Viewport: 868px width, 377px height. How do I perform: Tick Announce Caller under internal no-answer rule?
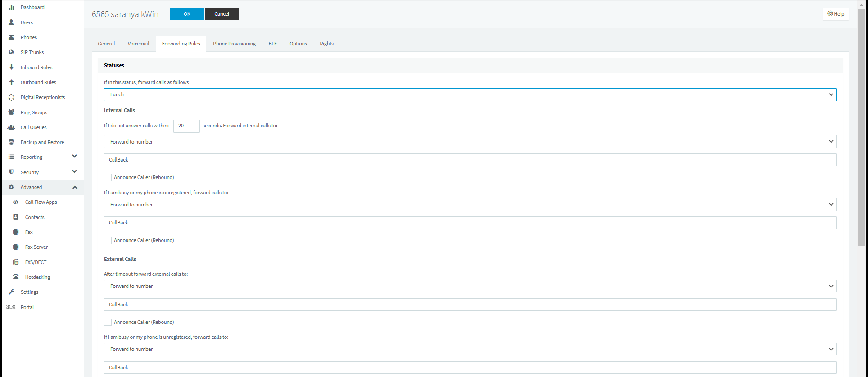(108, 177)
